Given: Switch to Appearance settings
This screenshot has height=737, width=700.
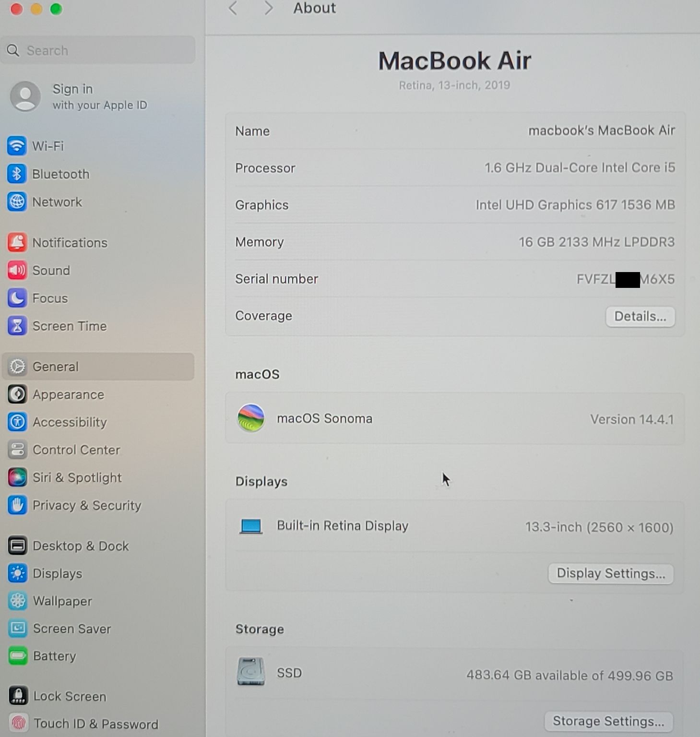Looking at the screenshot, I should tap(68, 394).
